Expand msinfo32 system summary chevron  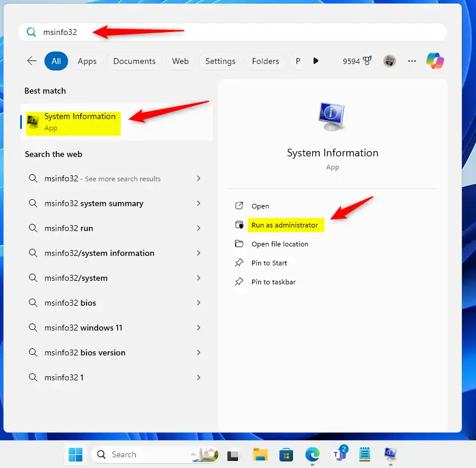pos(198,203)
